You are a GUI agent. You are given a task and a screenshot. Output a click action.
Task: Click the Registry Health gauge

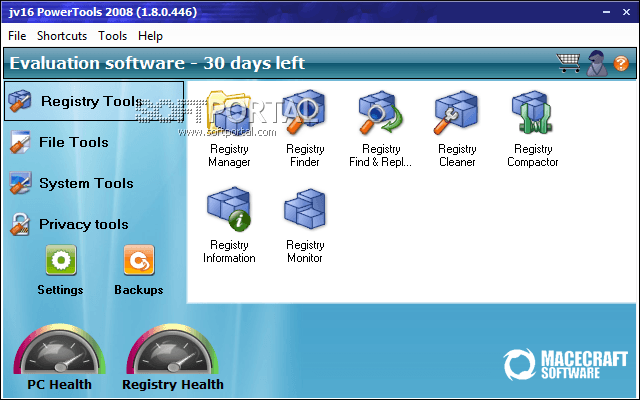[x=172, y=349]
